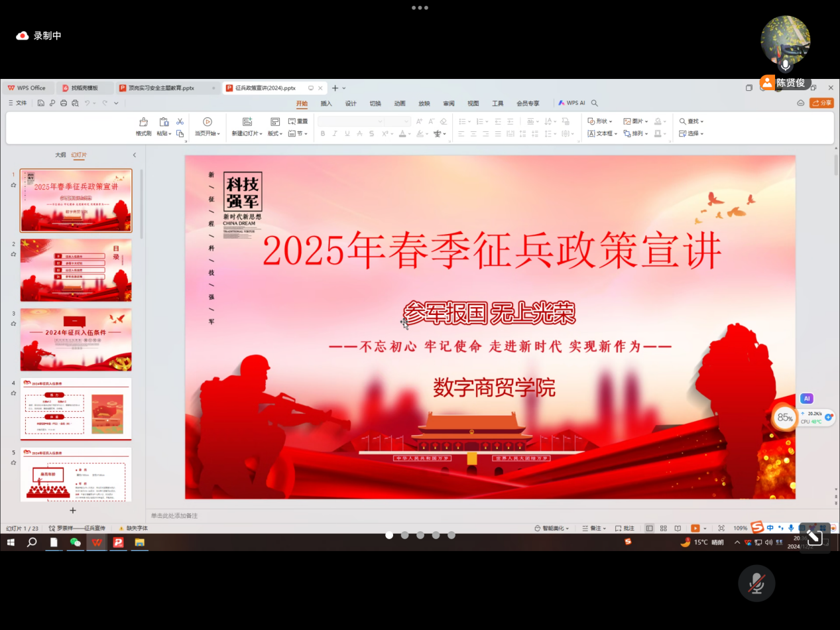Screen dimensions: 840x630
Task: Click the search magnifier beside WPS AI
Action: coord(595,103)
